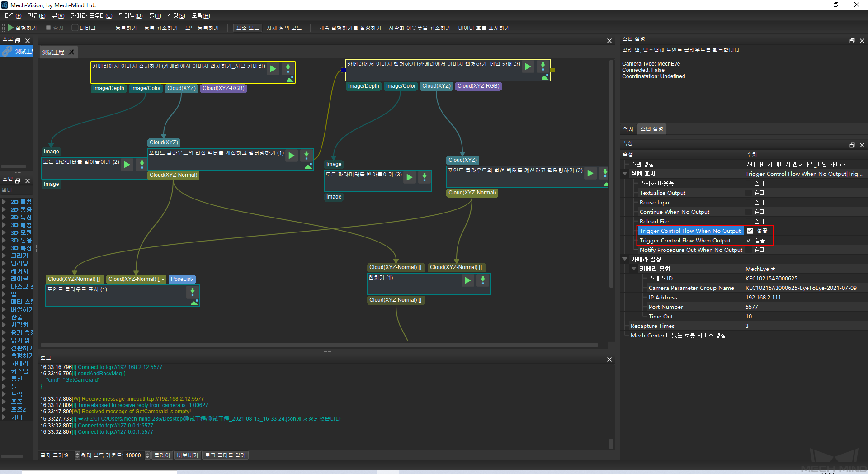Toggle the Reload File value

[x=760, y=222]
